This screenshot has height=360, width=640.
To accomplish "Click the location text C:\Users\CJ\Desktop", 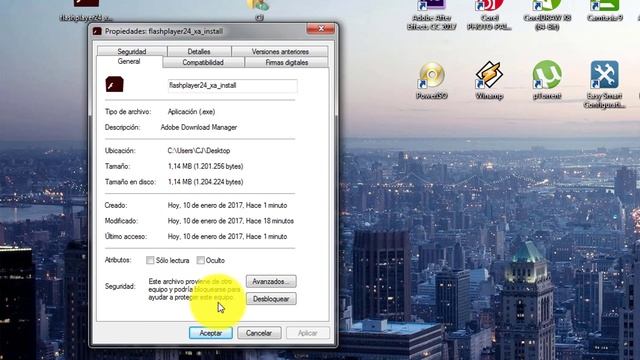I will 199,151.
